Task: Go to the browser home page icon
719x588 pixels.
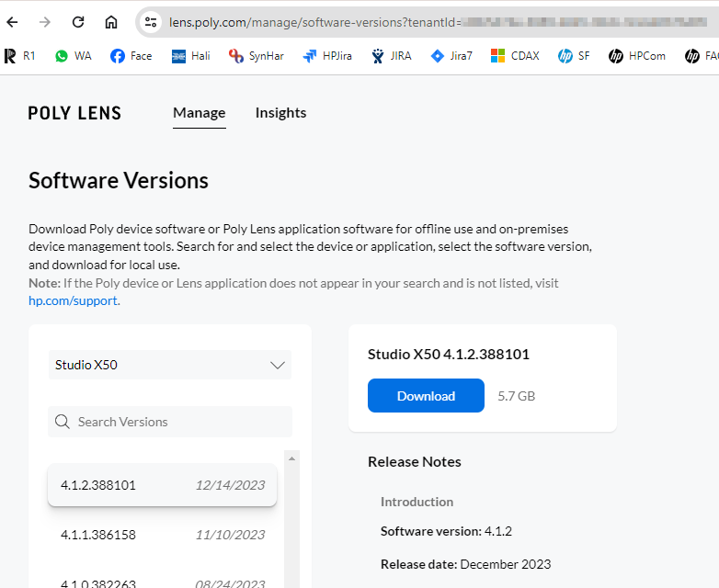Action: [111, 22]
